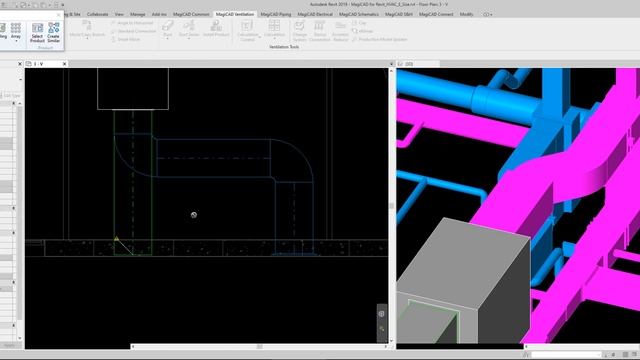Click the section view scroll-right arrow

coord(386,347)
